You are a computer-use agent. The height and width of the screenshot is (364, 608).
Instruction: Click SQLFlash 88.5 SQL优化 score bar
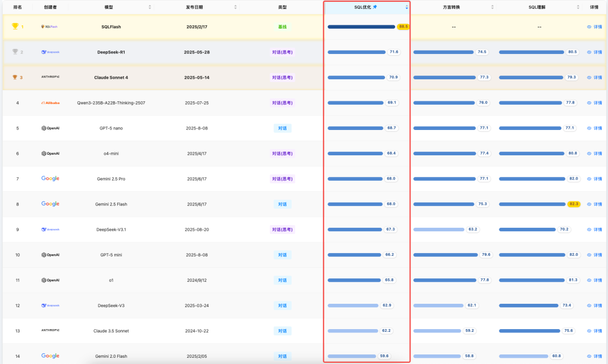361,27
